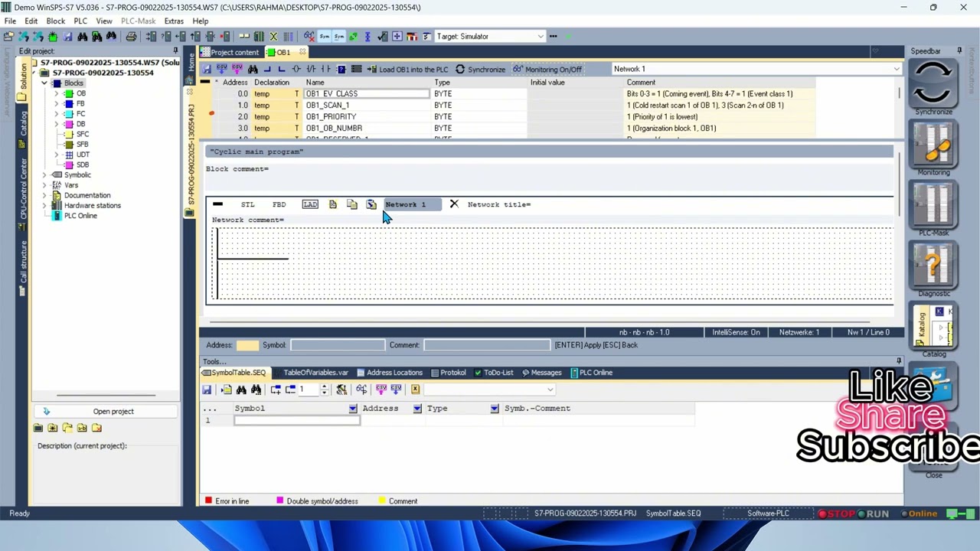Insert normally closed contact in OB1 toolbar

(x=312, y=69)
